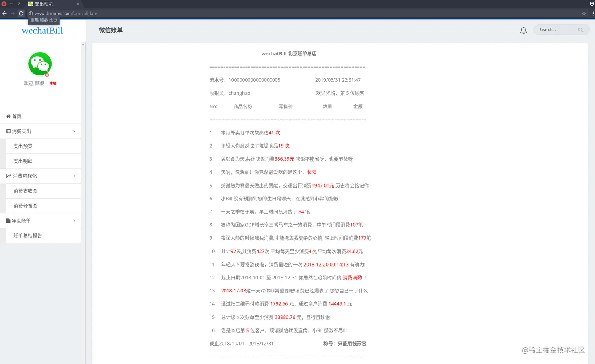Click the bookmark star in the address bar
The image size is (595, 364).
(x=584, y=13)
